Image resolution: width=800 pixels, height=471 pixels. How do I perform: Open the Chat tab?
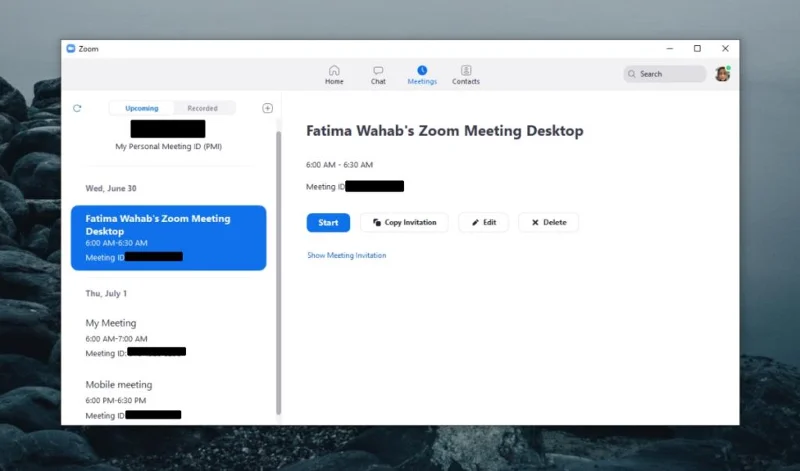coord(378,75)
